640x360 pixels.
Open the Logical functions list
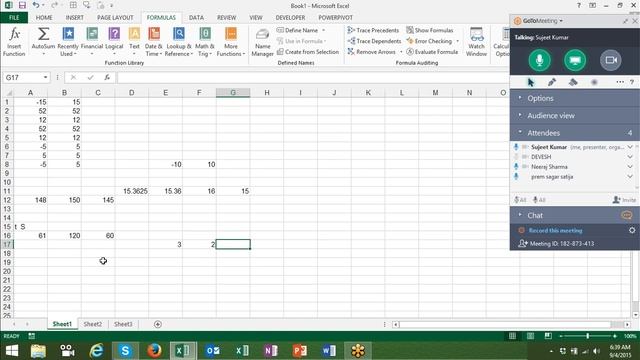(x=114, y=42)
